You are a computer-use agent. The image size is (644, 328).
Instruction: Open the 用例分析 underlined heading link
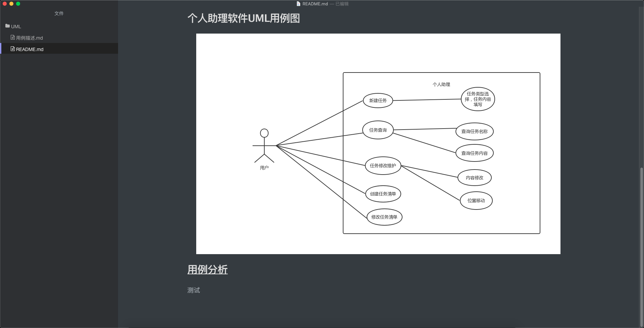tap(207, 270)
